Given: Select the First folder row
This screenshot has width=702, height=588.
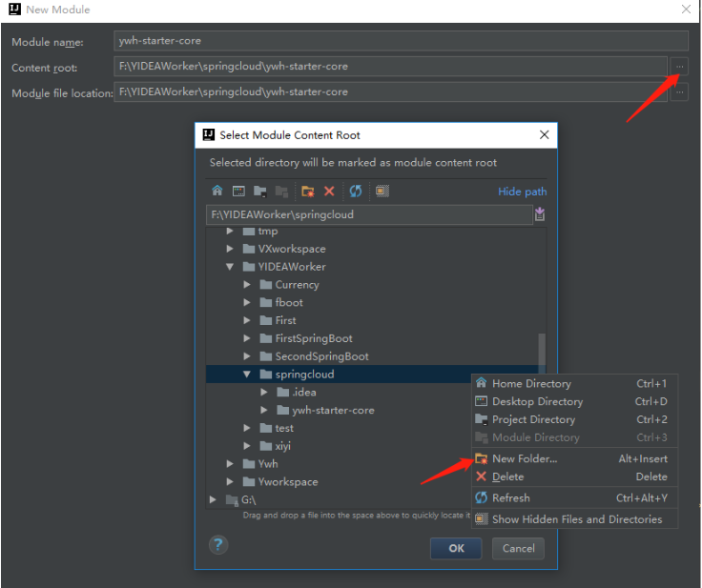Looking at the screenshot, I should click(x=376, y=320).
